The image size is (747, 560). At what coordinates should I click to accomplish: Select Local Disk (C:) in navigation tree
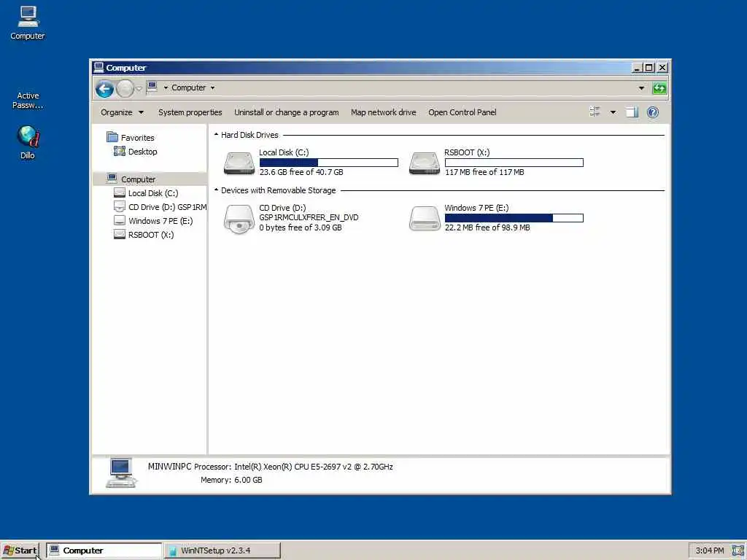[153, 192]
